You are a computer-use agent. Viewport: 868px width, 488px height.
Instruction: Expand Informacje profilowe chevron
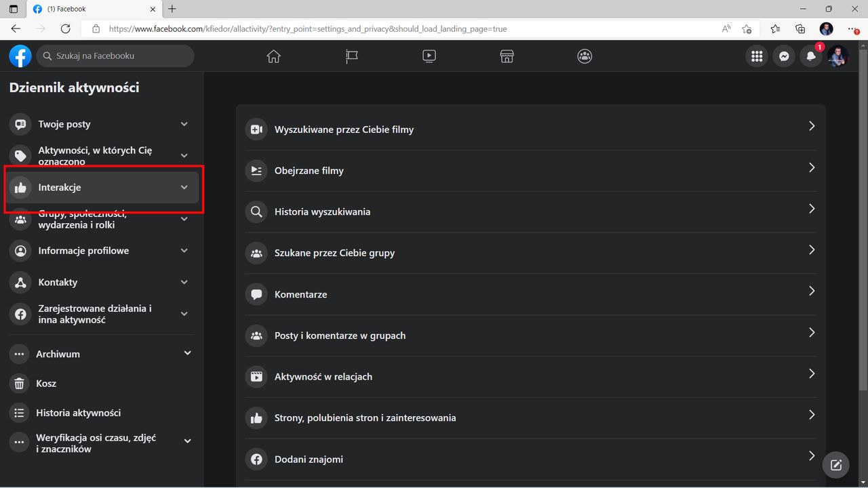pos(184,251)
